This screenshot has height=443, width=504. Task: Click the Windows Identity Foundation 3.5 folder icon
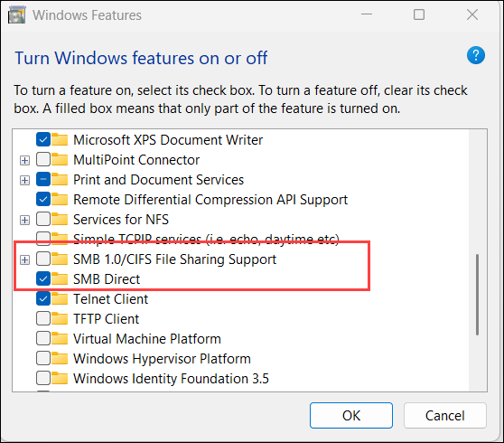[x=60, y=379]
